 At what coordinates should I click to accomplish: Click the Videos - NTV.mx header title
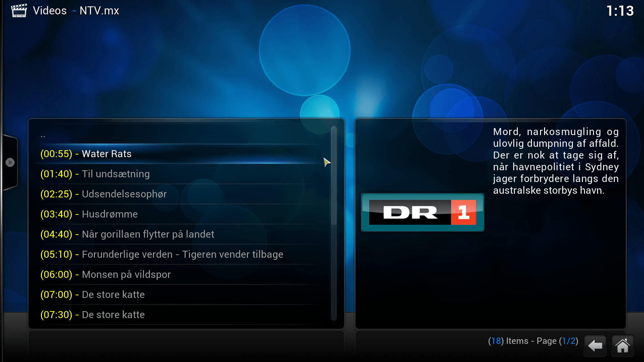(x=76, y=11)
